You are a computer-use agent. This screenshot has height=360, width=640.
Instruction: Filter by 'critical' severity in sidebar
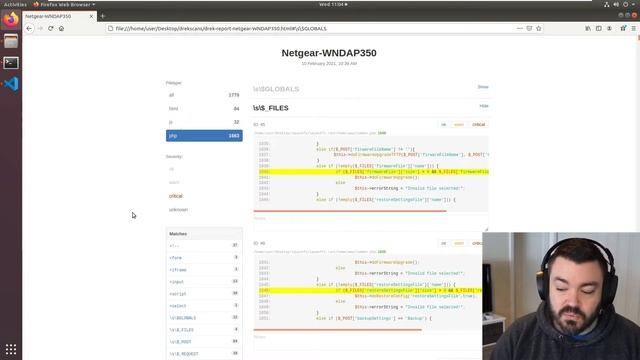pyautogui.click(x=176, y=196)
